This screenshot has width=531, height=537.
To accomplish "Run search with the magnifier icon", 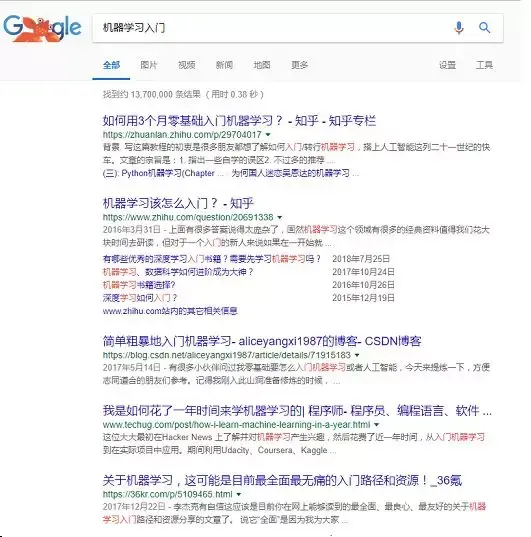I will (484, 27).
